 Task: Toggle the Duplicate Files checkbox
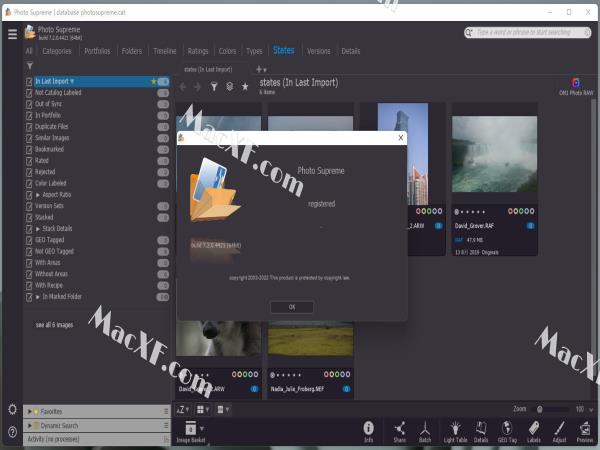[x=29, y=127]
